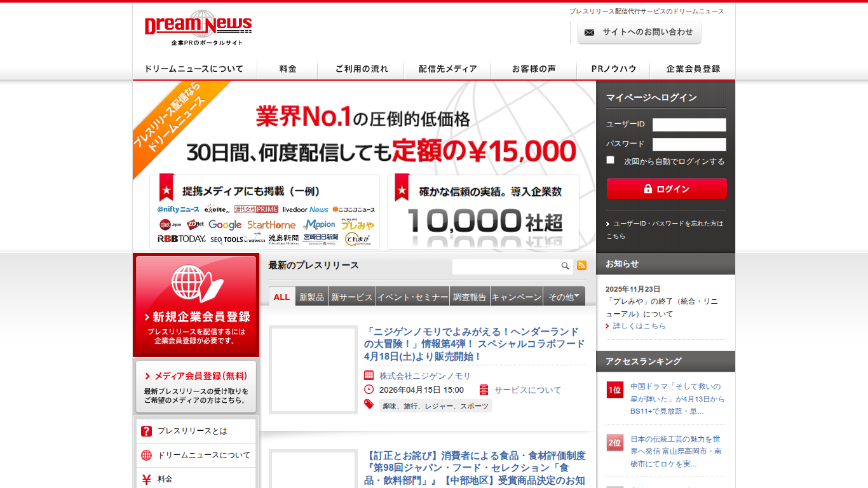868x488 pixels.
Task: Select the ALL tab
Action: click(282, 297)
